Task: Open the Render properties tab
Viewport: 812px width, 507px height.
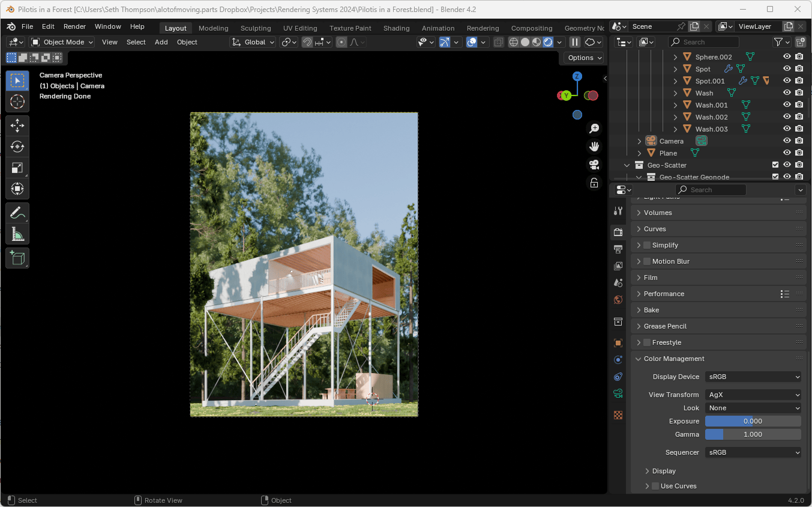Action: [618, 232]
